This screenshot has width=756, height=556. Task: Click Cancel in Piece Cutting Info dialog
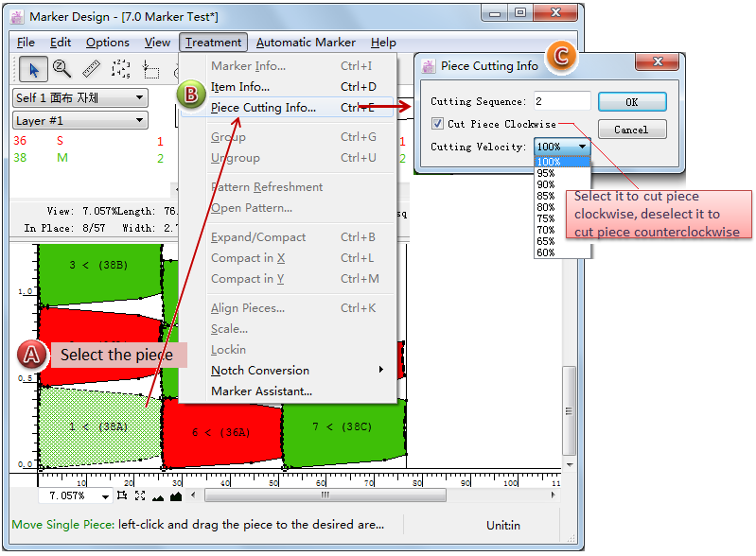click(631, 130)
